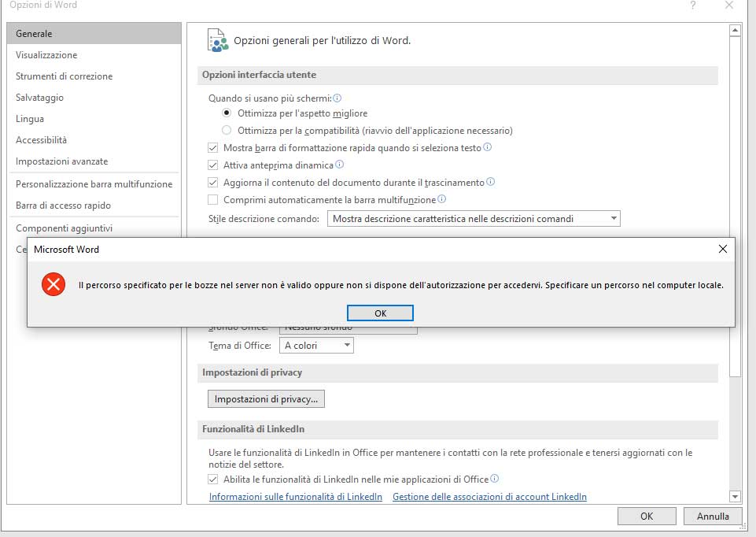This screenshot has width=756, height=537.
Task: Open 'Impostazioni avanzate' category
Action: click(94, 161)
